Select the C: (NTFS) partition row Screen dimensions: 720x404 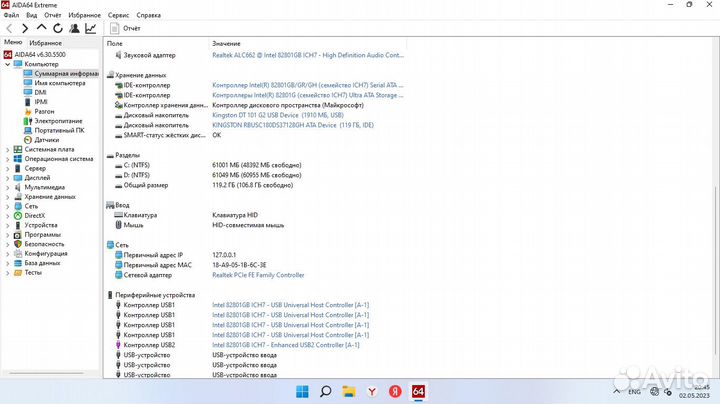pyautogui.click(x=208, y=165)
